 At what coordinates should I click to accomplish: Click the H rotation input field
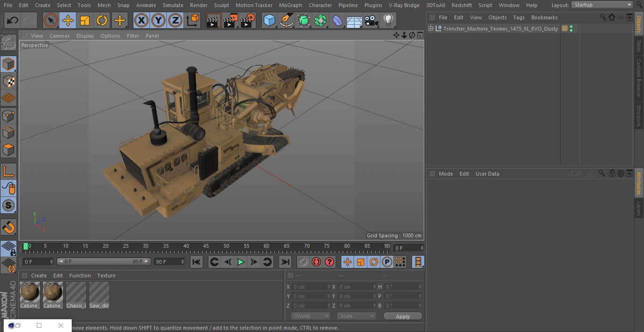[x=404, y=287]
